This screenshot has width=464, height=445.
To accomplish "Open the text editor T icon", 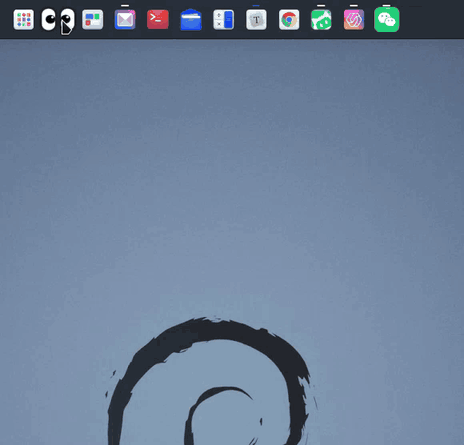I will click(x=256, y=20).
